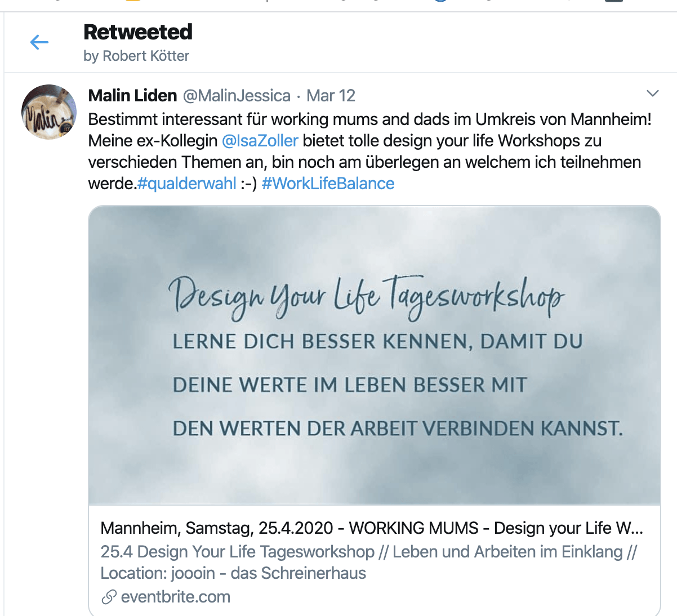Open the @MalinJessica handle

pyautogui.click(x=237, y=96)
